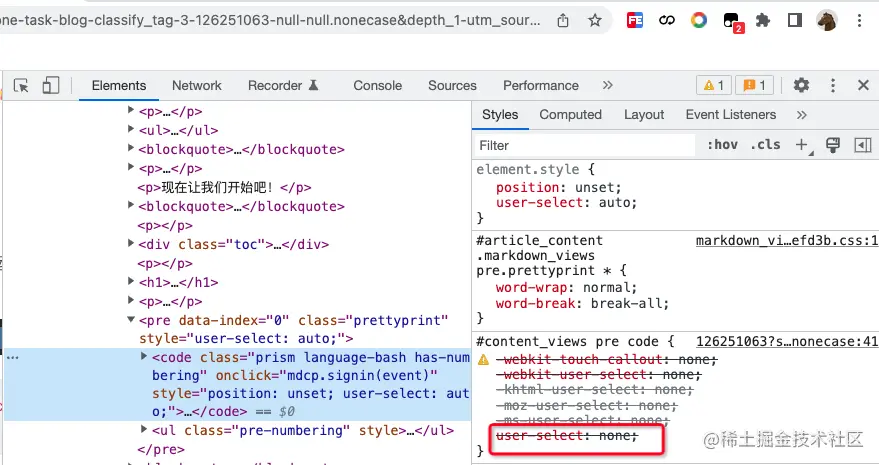Screen dimensions: 879x465
Task: Collapse the pre prettyprint element node
Action: click(x=131, y=319)
